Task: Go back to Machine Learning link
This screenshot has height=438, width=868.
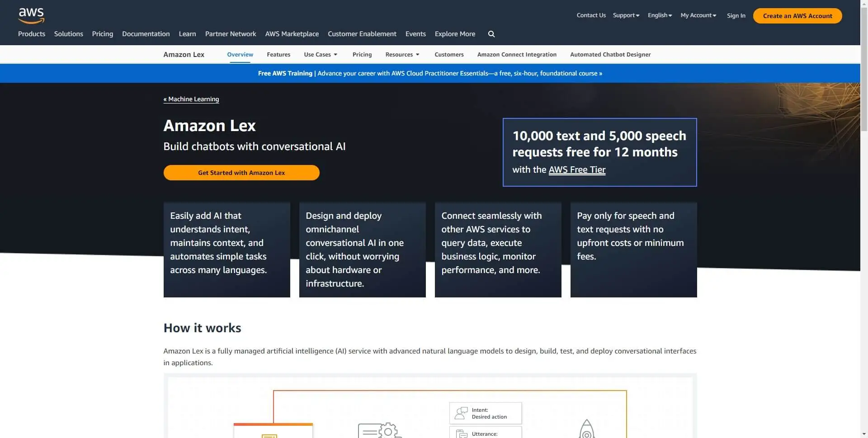Action: tap(191, 99)
